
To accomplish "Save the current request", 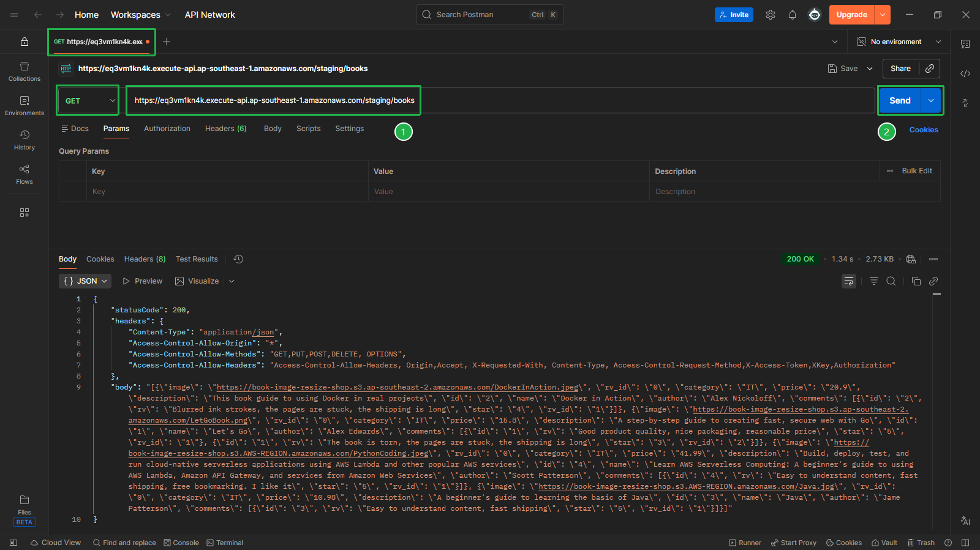I will click(843, 69).
